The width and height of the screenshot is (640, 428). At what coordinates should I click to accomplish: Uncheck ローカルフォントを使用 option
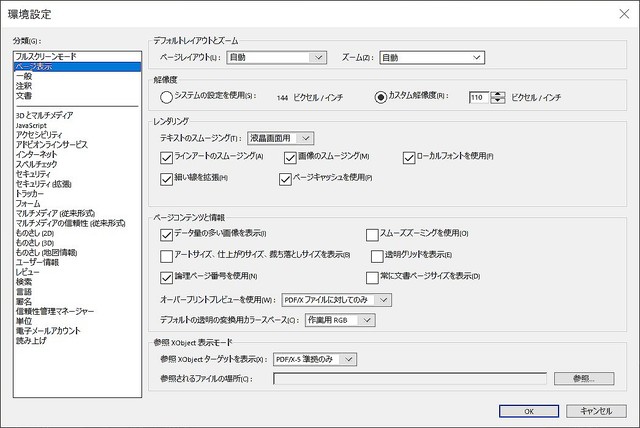tap(409, 157)
